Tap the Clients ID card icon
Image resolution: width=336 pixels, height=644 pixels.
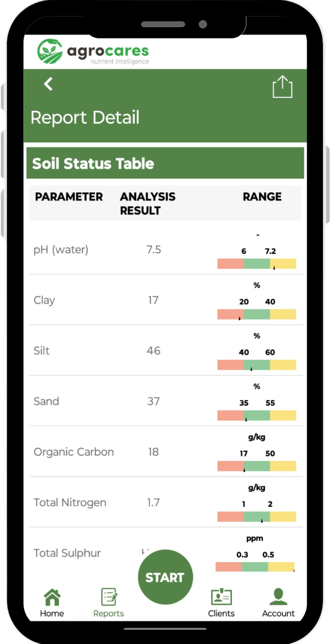pos(221,597)
